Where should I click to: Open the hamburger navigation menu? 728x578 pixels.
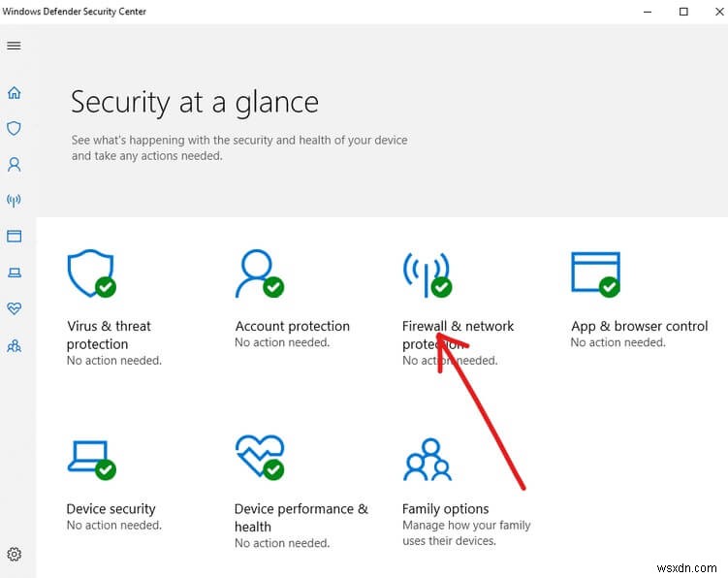[14, 46]
